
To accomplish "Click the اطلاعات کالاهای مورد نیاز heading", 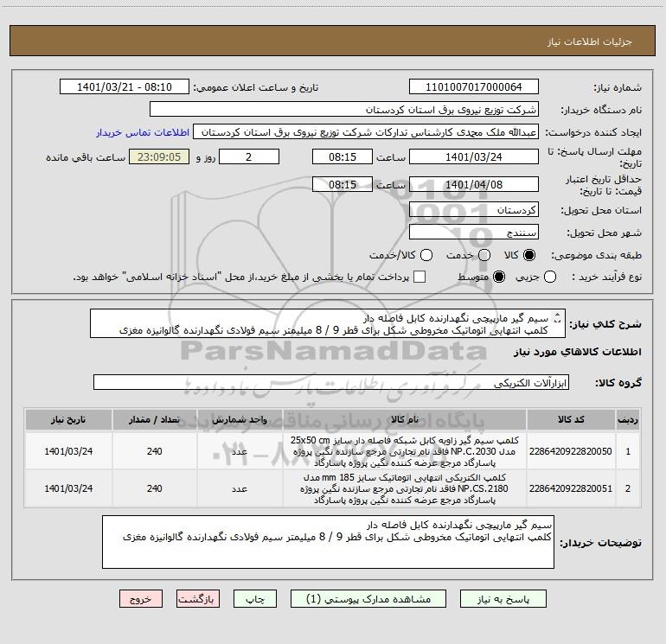I will pyautogui.click(x=578, y=352).
